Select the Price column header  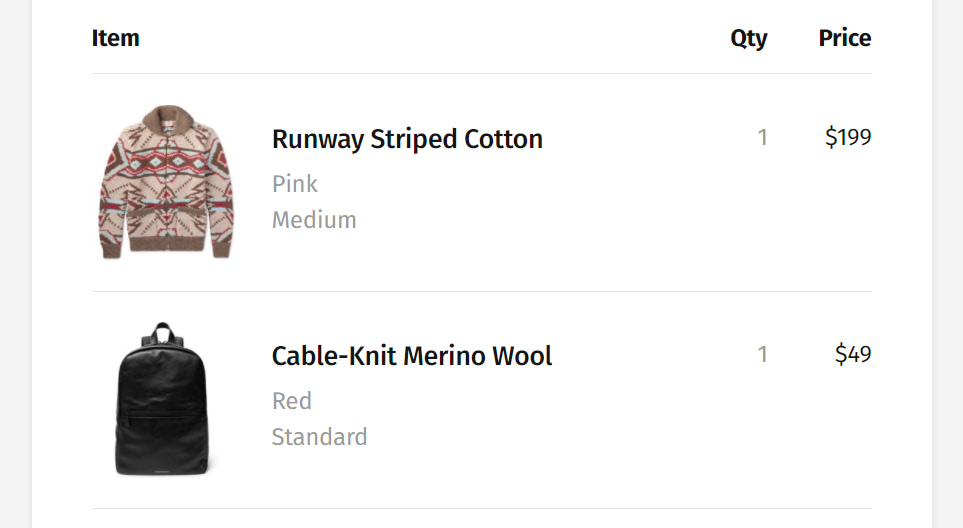844,38
